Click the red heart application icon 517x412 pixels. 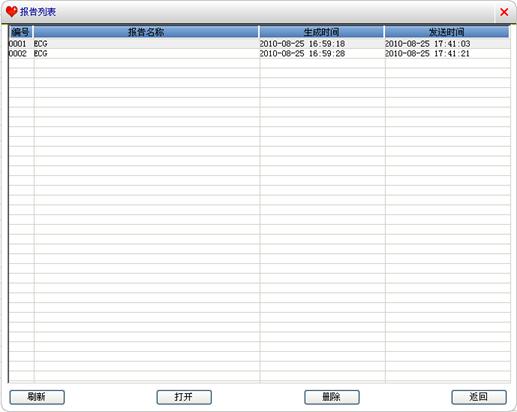click(x=12, y=12)
